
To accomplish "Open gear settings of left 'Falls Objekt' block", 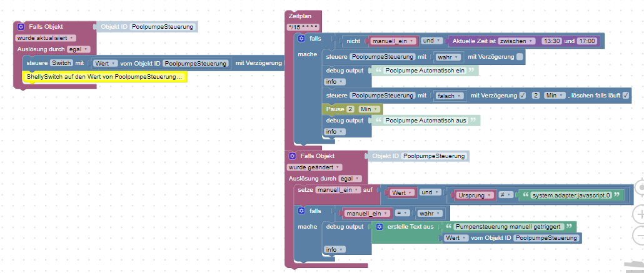I will [21, 27].
